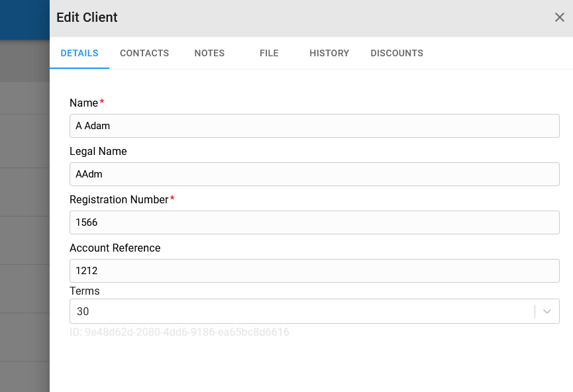Select the Discounts tab
The image size is (573, 392).
coord(397,53)
